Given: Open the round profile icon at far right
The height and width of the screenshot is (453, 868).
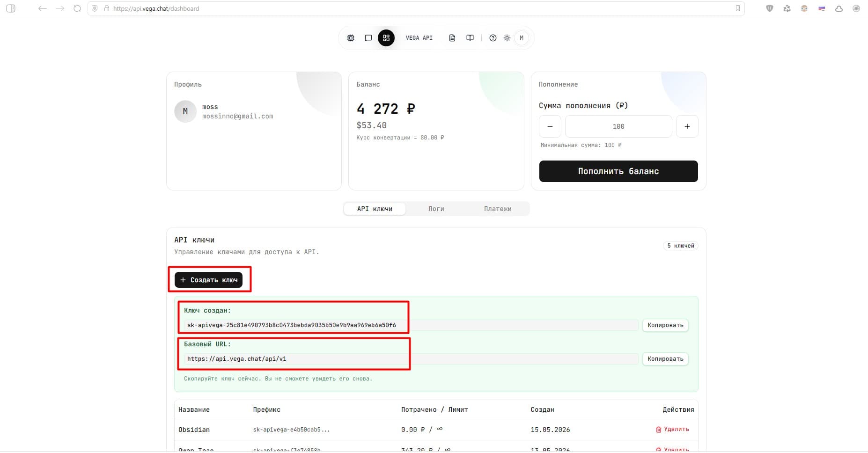Looking at the screenshot, I should (856, 8).
